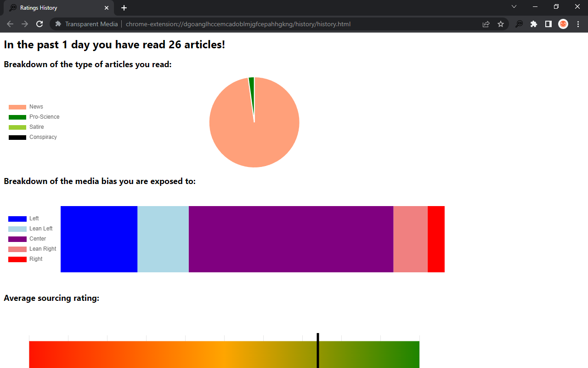Click the blue Left bar segment

tap(99, 239)
